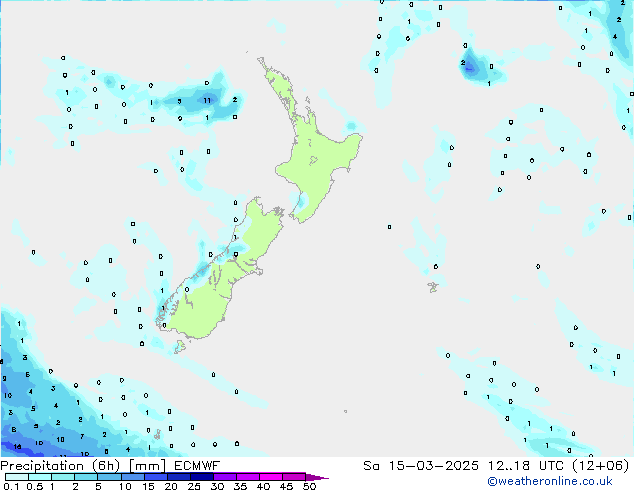Click the legend tick label "20"
Image resolution: width=634 pixels, height=490 pixels.
(x=171, y=486)
